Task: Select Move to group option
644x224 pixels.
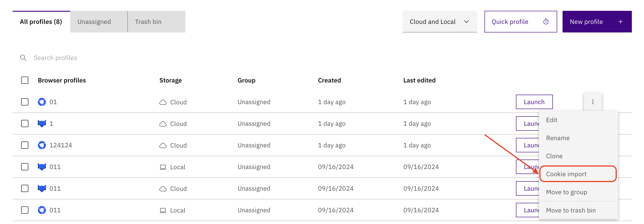Action: pyautogui.click(x=578, y=192)
